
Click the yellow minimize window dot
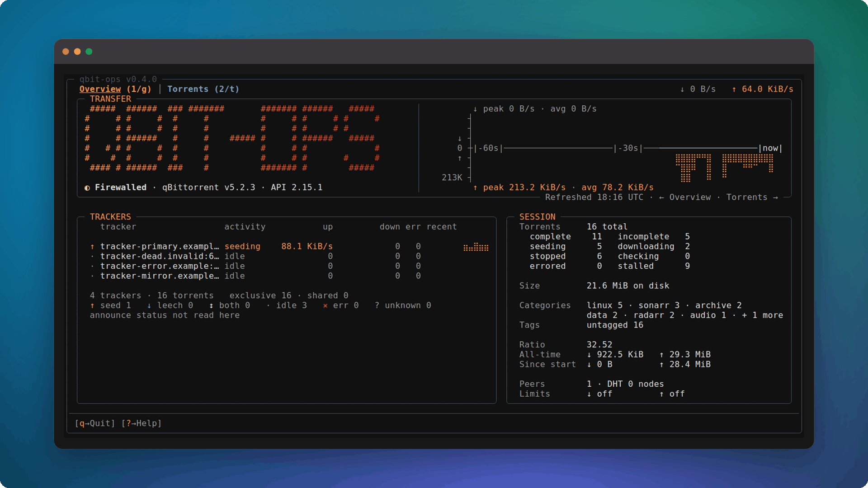(x=77, y=52)
